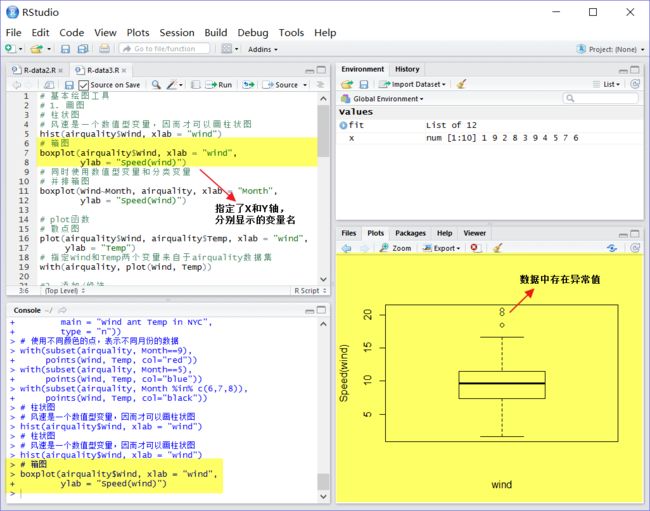The image size is (650, 511).
Task: Minimize the Plots pane
Action: [x=623, y=235]
